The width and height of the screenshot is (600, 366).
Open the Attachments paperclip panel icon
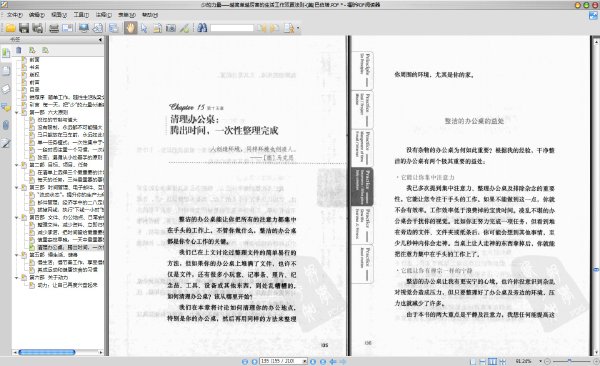point(6,125)
